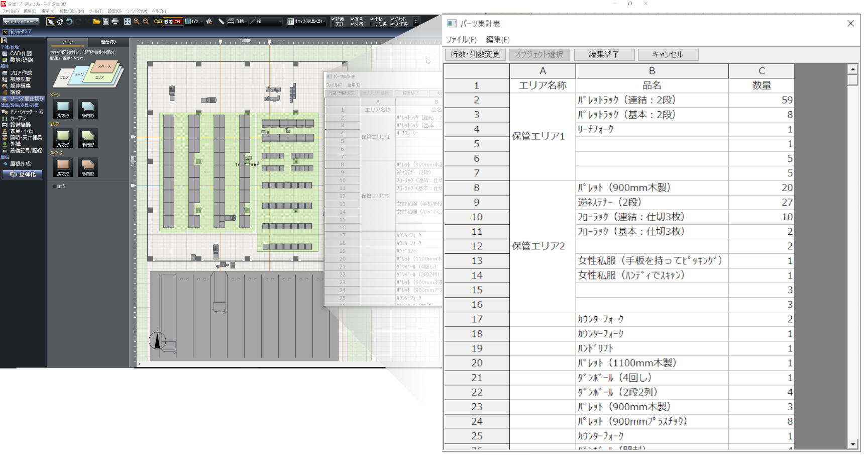The width and height of the screenshot is (868, 458).
Task: Click the open folder icon
Action: (96, 22)
